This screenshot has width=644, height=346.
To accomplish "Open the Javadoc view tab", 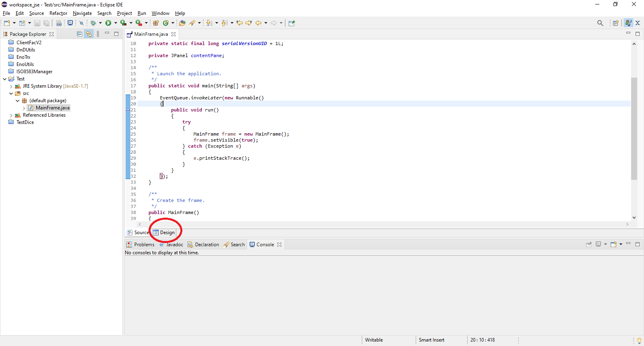I will 171,245.
